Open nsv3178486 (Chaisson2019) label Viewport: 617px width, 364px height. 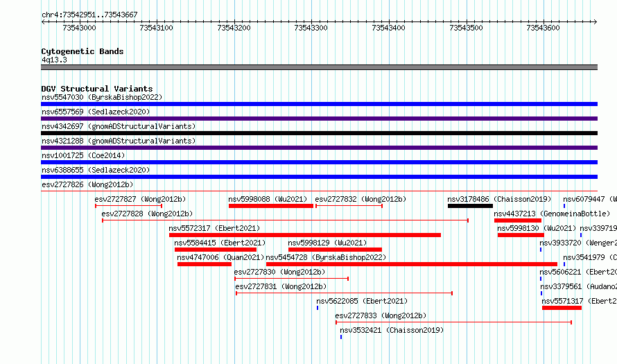click(499, 199)
